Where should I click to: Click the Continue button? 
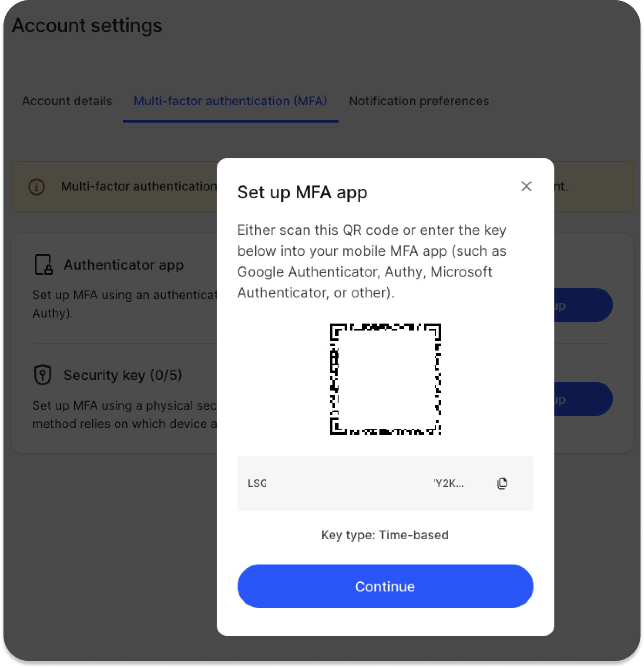tap(385, 586)
